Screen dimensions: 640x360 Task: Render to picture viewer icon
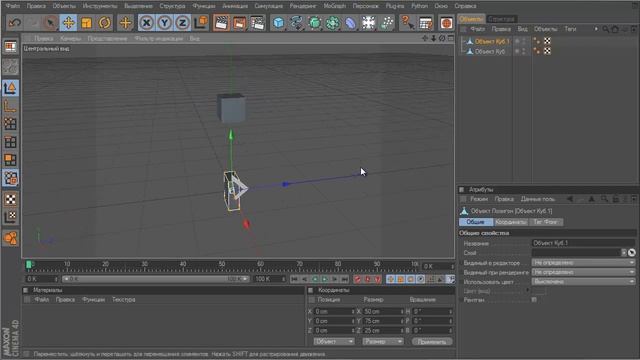tap(239, 22)
